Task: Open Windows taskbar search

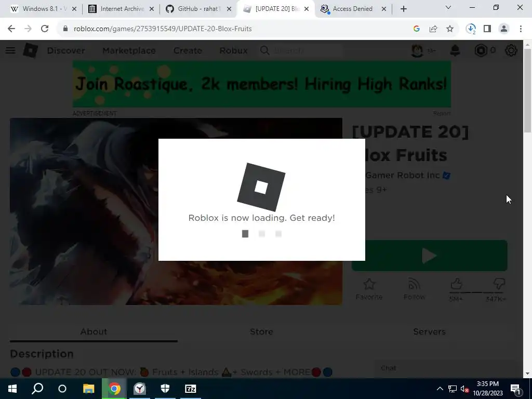Action: pyautogui.click(x=37, y=389)
